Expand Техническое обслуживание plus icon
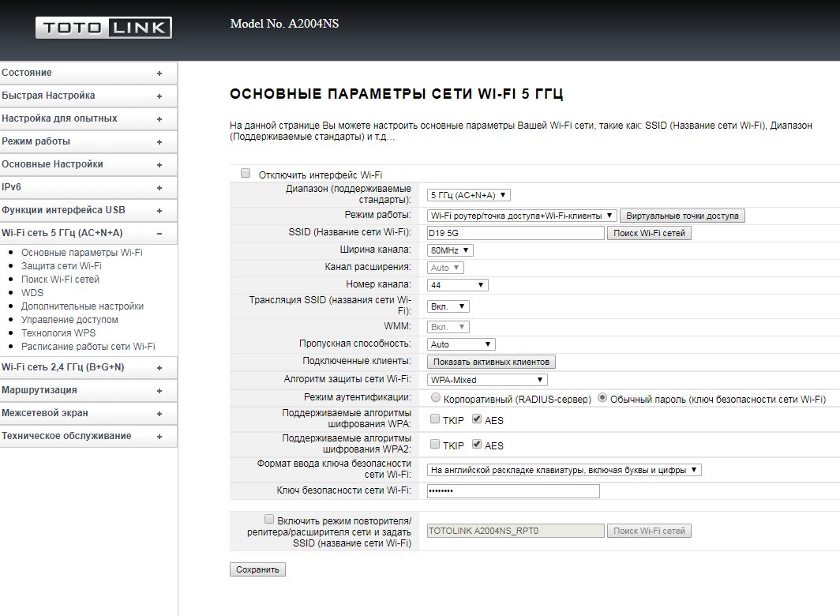The height and width of the screenshot is (616, 840). click(x=159, y=437)
